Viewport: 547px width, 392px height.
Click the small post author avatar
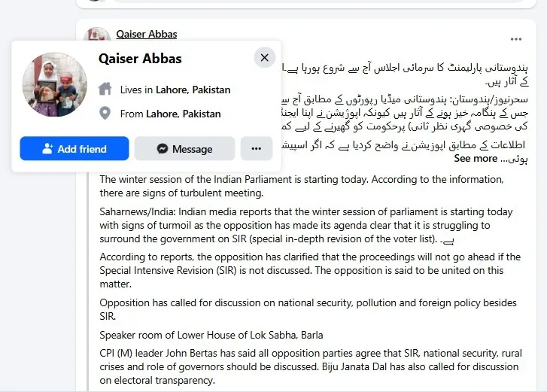tap(96, 35)
